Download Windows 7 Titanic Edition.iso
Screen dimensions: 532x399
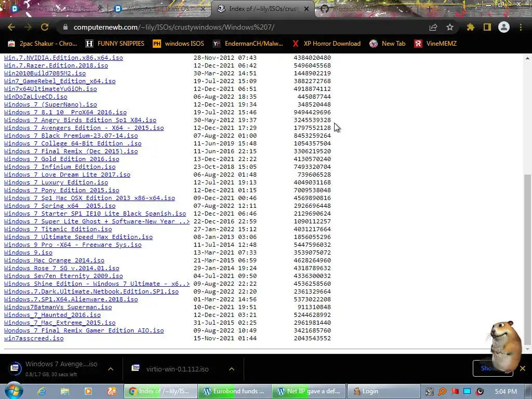[x=58, y=229]
